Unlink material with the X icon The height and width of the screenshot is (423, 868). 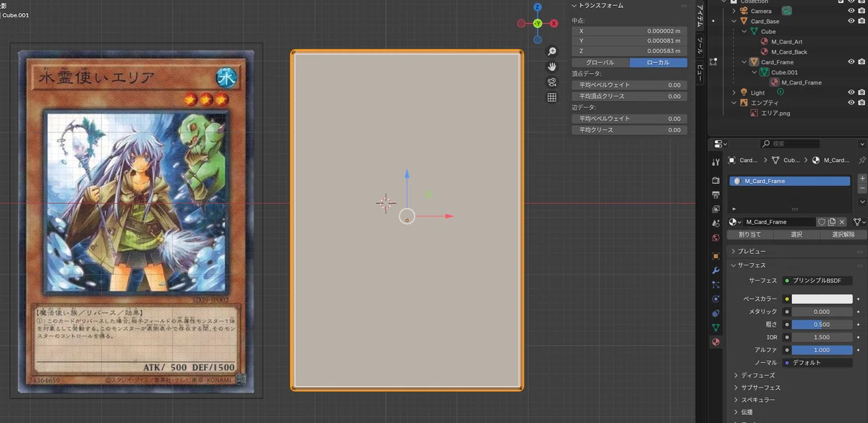pos(842,222)
